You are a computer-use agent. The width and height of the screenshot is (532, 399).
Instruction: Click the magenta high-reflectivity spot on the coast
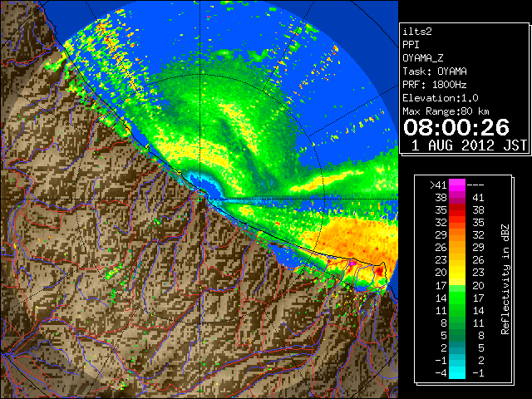(x=352, y=263)
